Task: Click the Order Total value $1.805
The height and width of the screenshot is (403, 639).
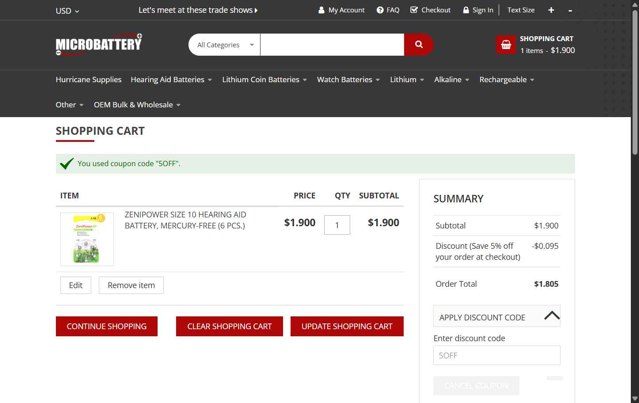Action: click(x=546, y=284)
